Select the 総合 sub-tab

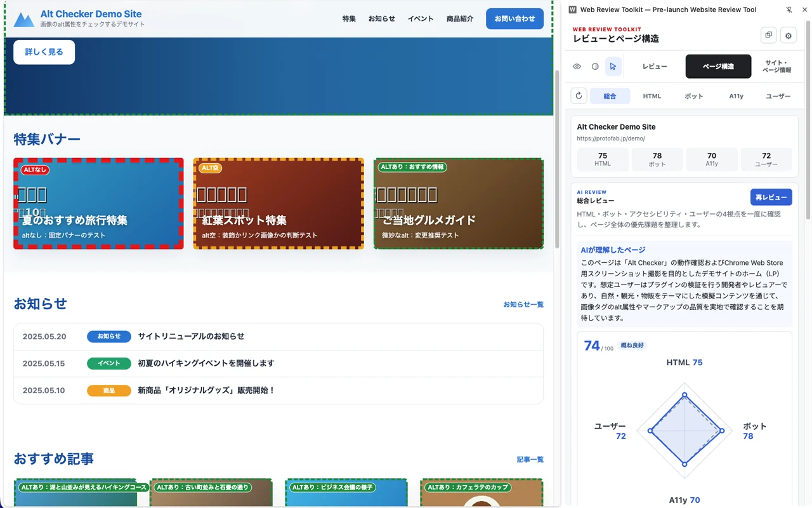(610, 96)
